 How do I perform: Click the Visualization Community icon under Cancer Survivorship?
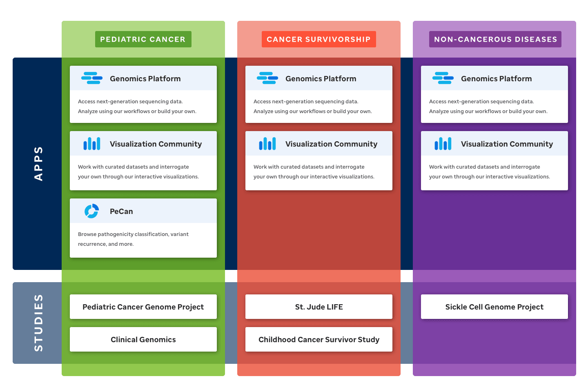(267, 144)
